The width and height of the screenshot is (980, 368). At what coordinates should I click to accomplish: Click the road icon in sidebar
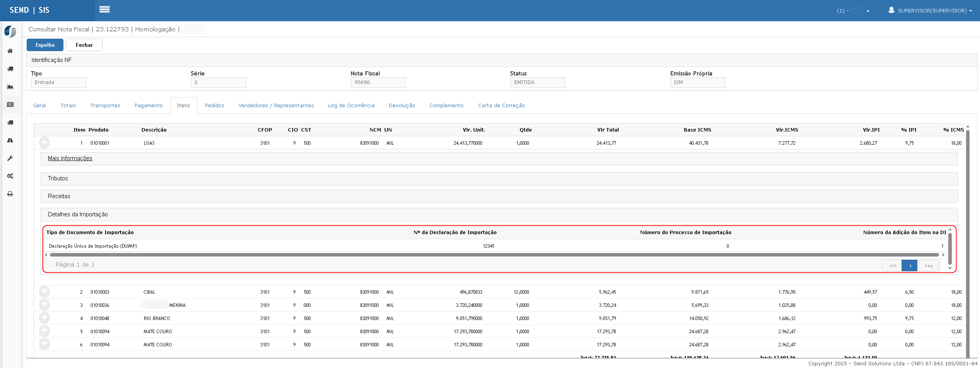click(10, 140)
